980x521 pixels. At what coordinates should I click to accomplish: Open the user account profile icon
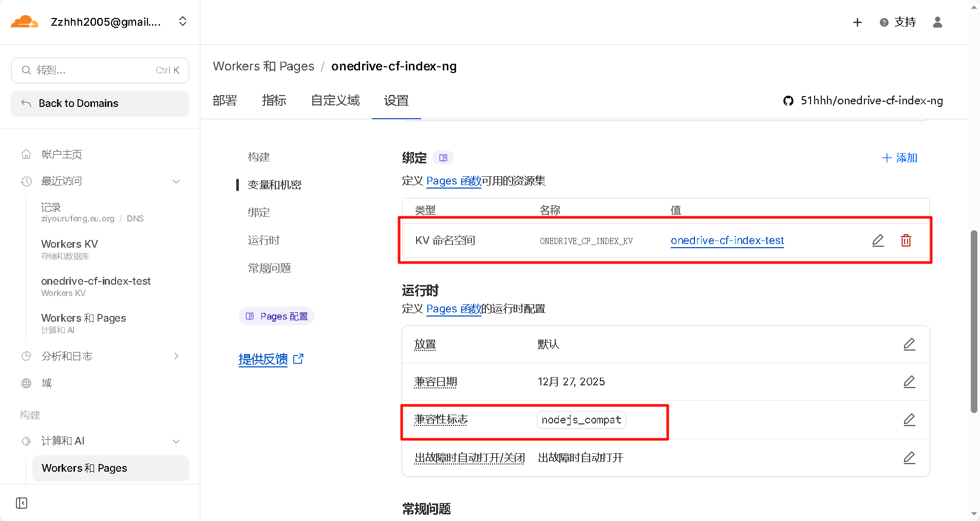(937, 22)
